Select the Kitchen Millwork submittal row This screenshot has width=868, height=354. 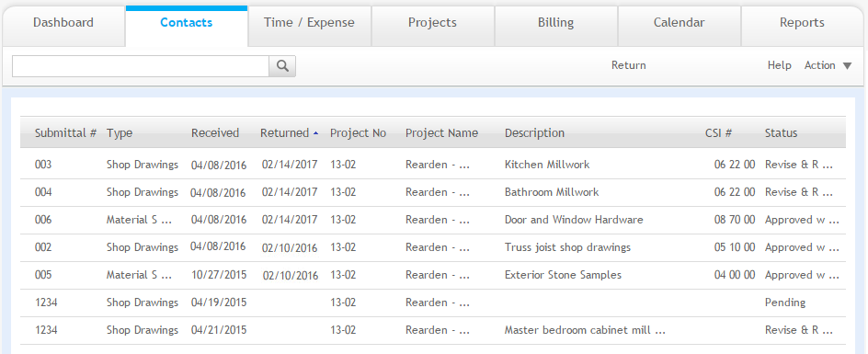433,165
